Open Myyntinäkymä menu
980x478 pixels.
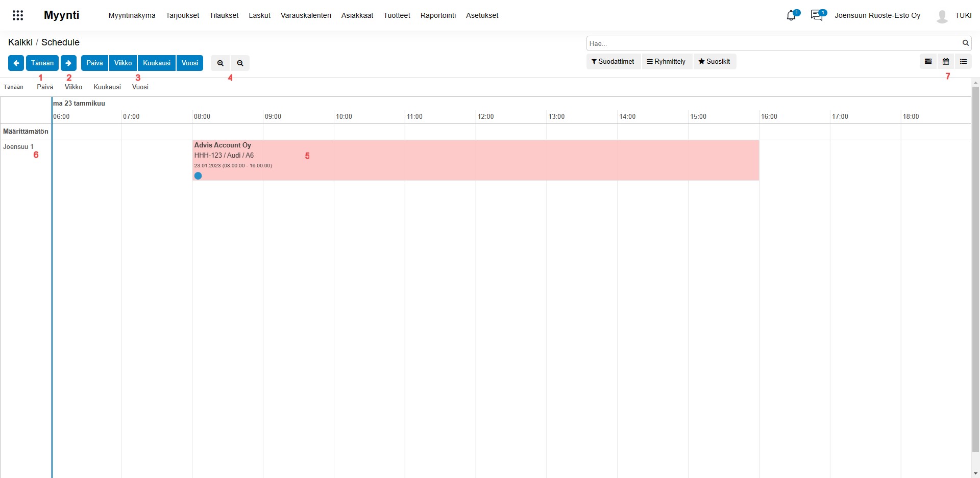coord(132,15)
